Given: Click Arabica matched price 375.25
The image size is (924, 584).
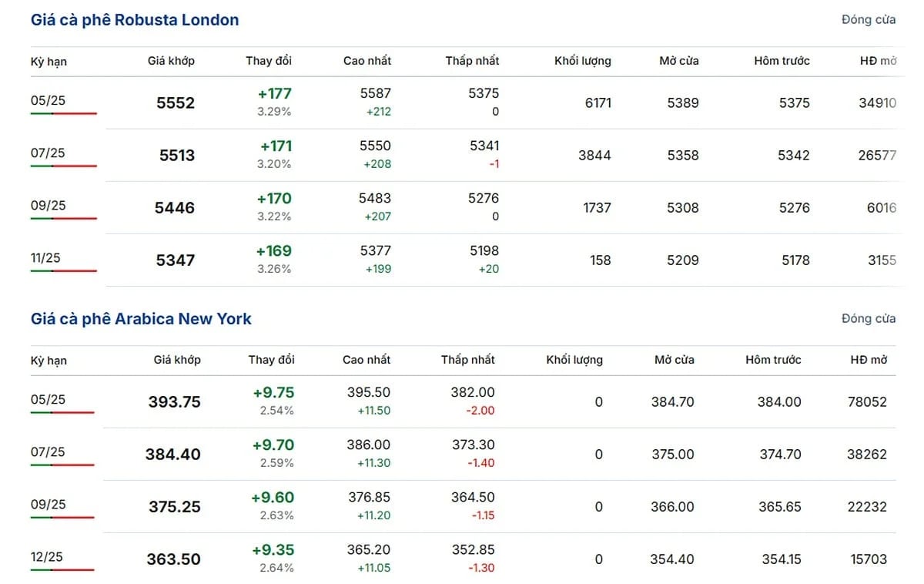Looking at the screenshot, I should tap(175, 507).
